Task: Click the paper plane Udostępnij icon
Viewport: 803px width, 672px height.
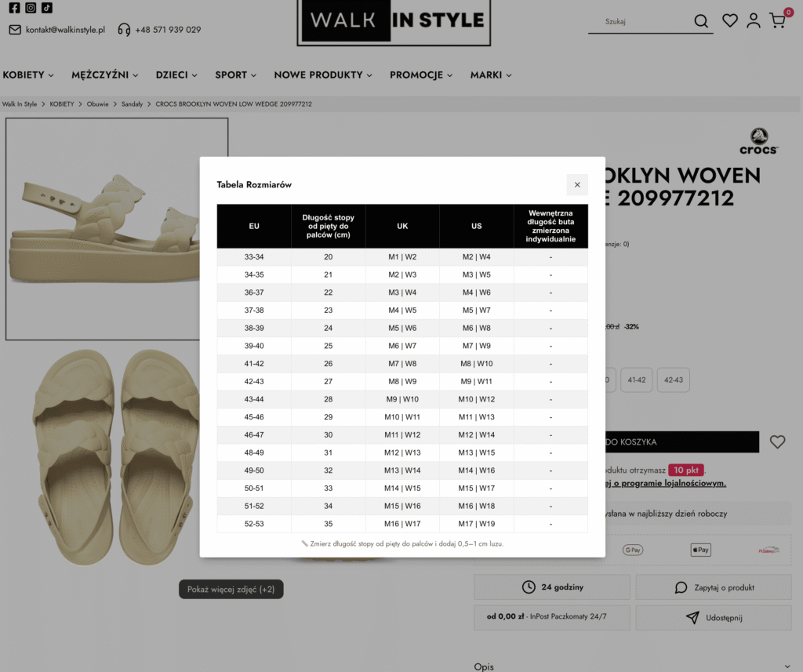Action: [692, 617]
